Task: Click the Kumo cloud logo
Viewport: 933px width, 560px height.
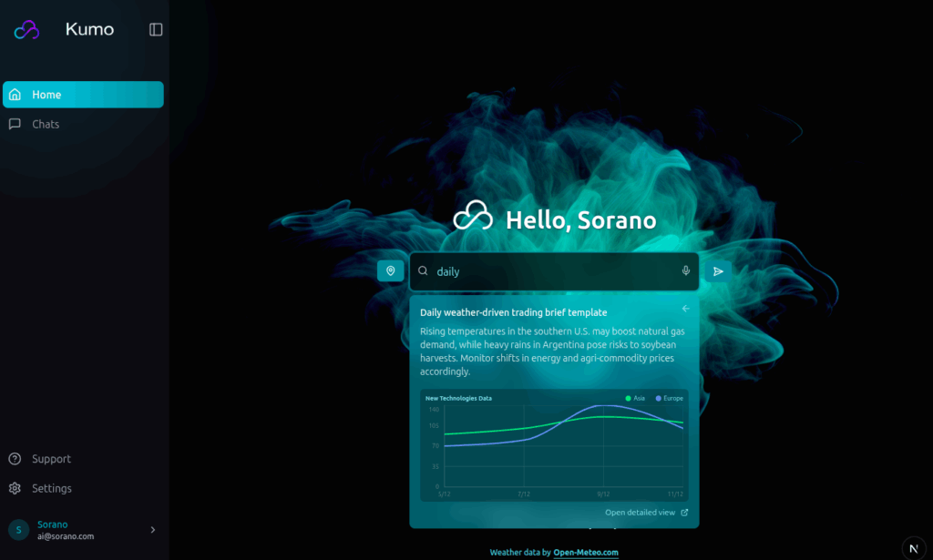Action: [x=26, y=29]
